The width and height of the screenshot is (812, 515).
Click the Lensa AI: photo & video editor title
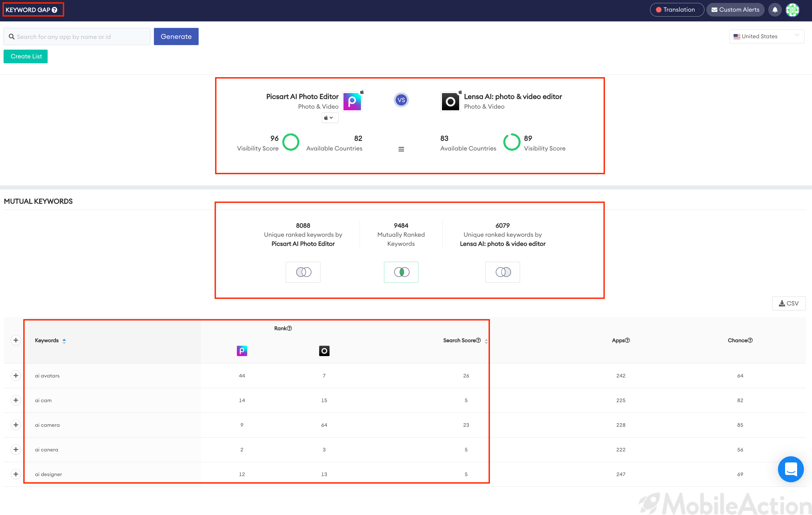pos(513,97)
